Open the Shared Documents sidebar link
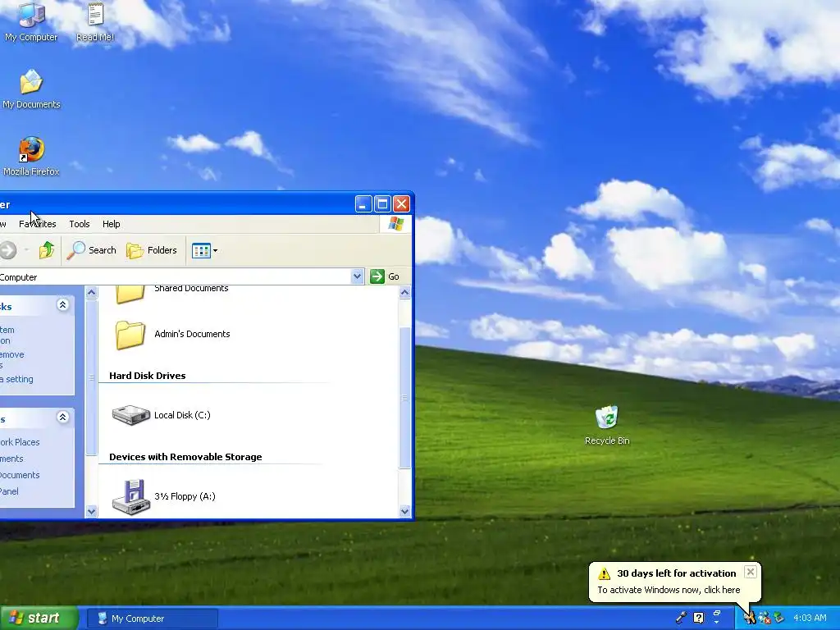The width and height of the screenshot is (840, 630). (20, 475)
